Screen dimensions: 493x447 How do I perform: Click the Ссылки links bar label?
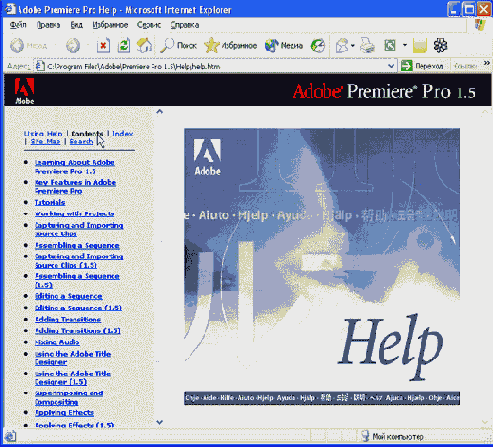465,66
